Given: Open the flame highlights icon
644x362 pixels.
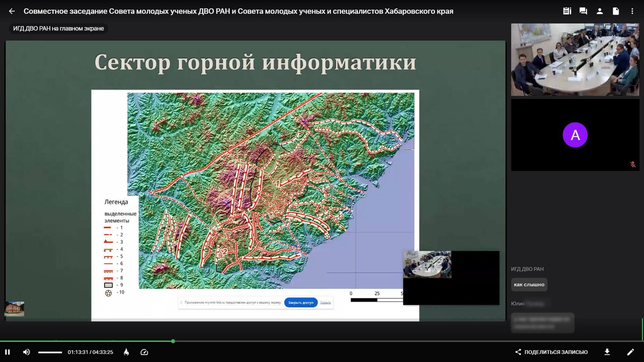Looking at the screenshot, I should pyautogui.click(x=126, y=352).
